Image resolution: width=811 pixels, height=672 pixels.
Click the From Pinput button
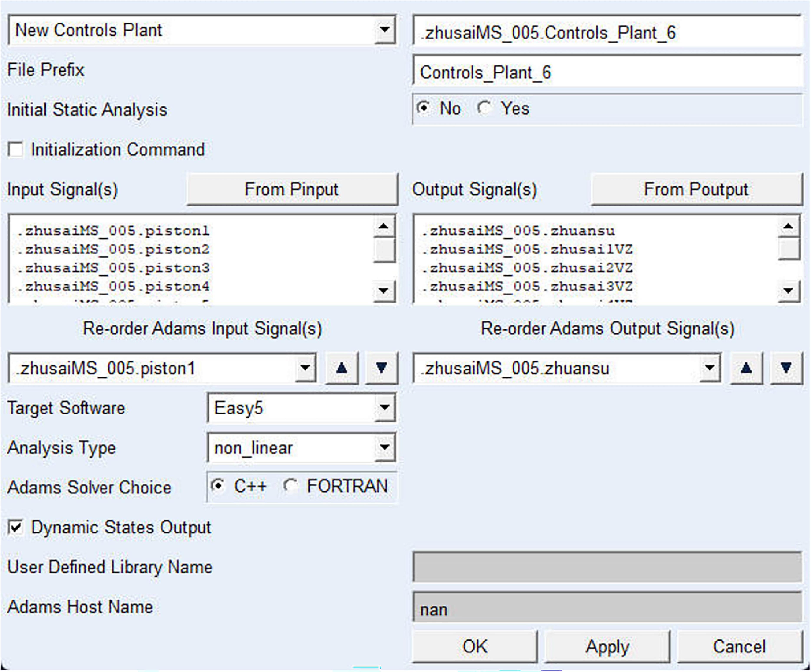(x=292, y=189)
